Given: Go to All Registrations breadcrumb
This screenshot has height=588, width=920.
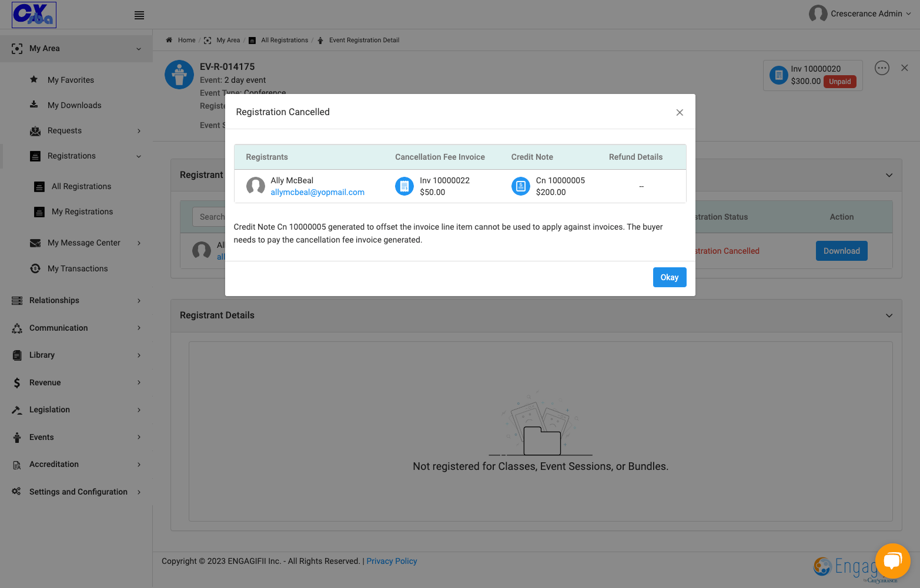Looking at the screenshot, I should (x=285, y=40).
